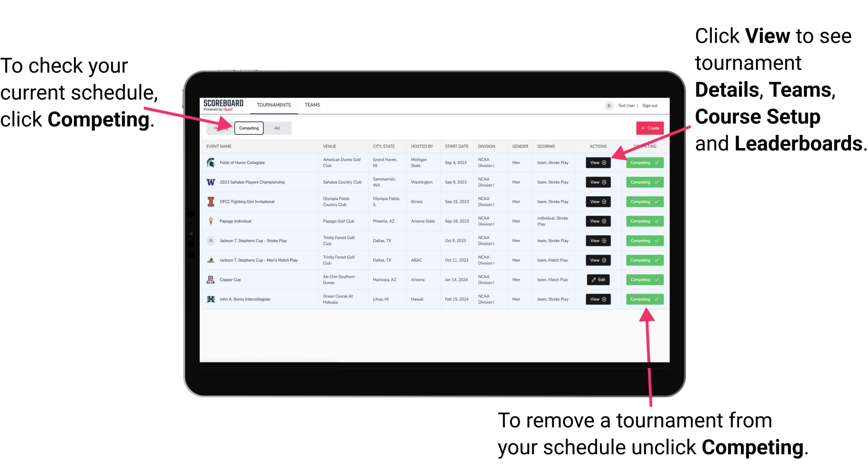Select the All filter tab
This screenshot has width=868, height=467.
coord(277,128)
